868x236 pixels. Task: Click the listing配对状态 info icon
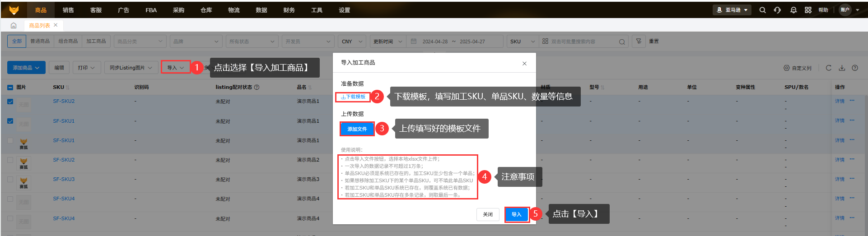pos(257,87)
